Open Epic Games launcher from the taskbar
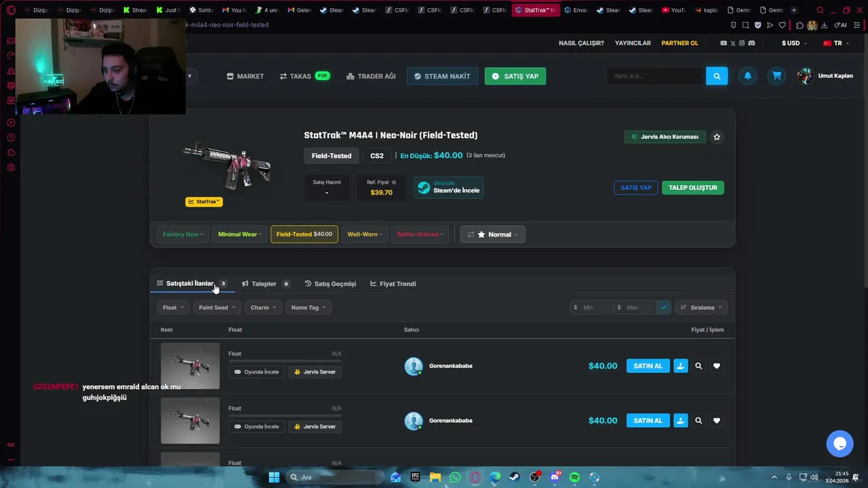 point(415,477)
